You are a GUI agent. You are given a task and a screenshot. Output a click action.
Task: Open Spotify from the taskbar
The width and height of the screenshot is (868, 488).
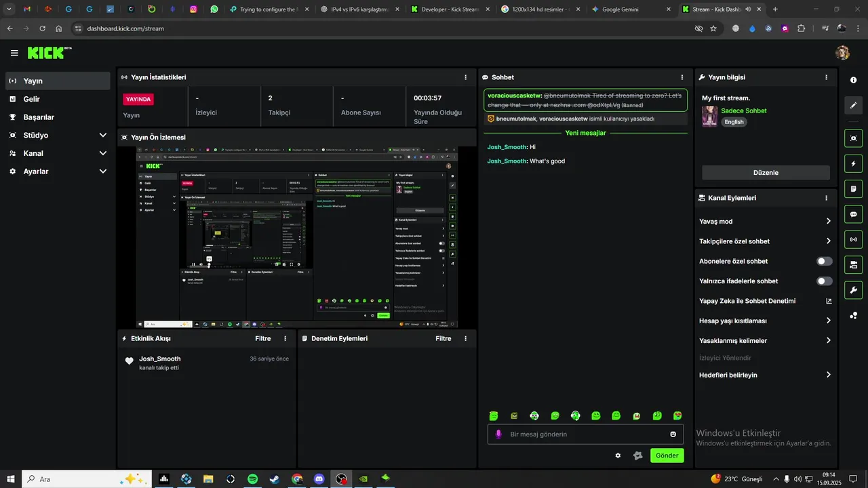252,479
